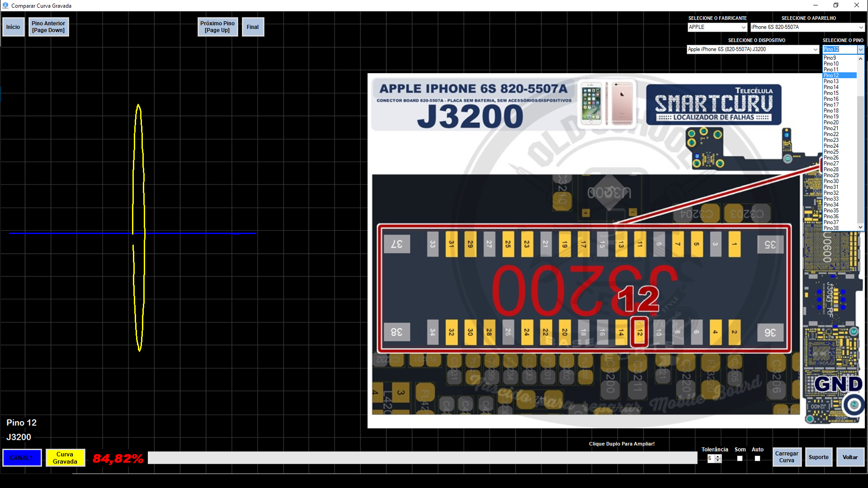Screen dimensions: 868x488
Task: Click the Tolerância number field
Action: [x=711, y=459]
